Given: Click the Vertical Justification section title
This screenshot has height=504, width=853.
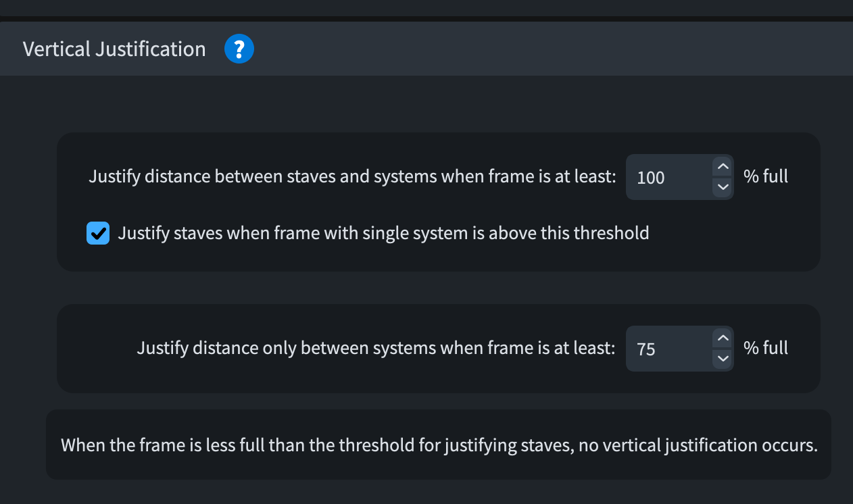Looking at the screenshot, I should pos(114,49).
